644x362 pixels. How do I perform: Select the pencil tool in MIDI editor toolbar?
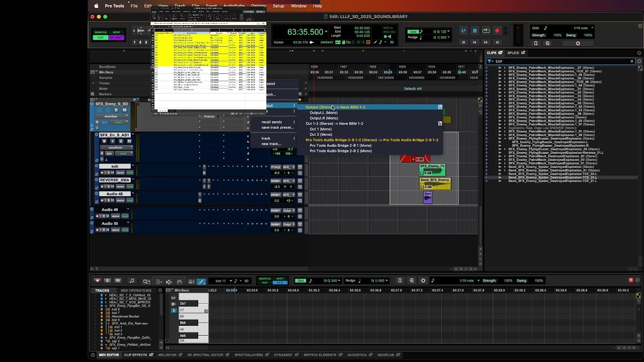pos(201,282)
